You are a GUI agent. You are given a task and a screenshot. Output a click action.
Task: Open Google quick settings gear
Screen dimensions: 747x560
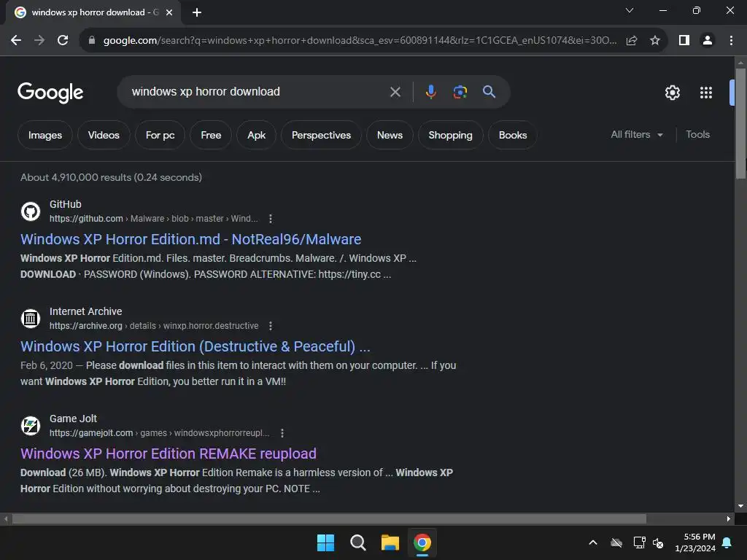click(672, 93)
